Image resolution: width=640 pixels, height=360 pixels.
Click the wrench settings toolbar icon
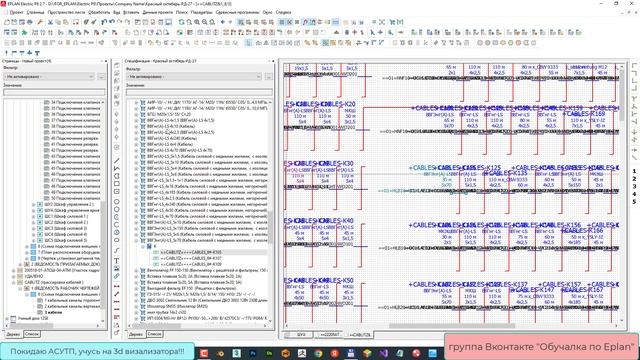40,22
